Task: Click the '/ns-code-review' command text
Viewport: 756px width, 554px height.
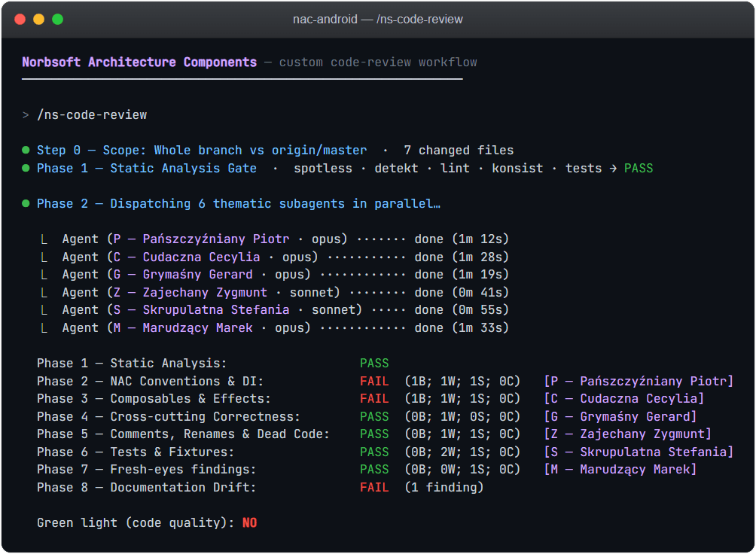Action: [92, 114]
